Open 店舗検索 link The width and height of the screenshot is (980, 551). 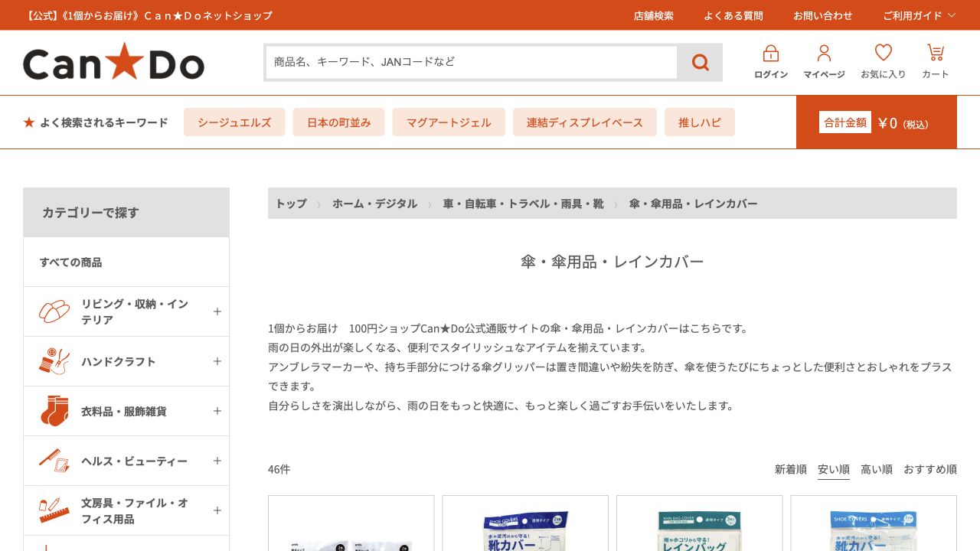click(x=653, y=15)
